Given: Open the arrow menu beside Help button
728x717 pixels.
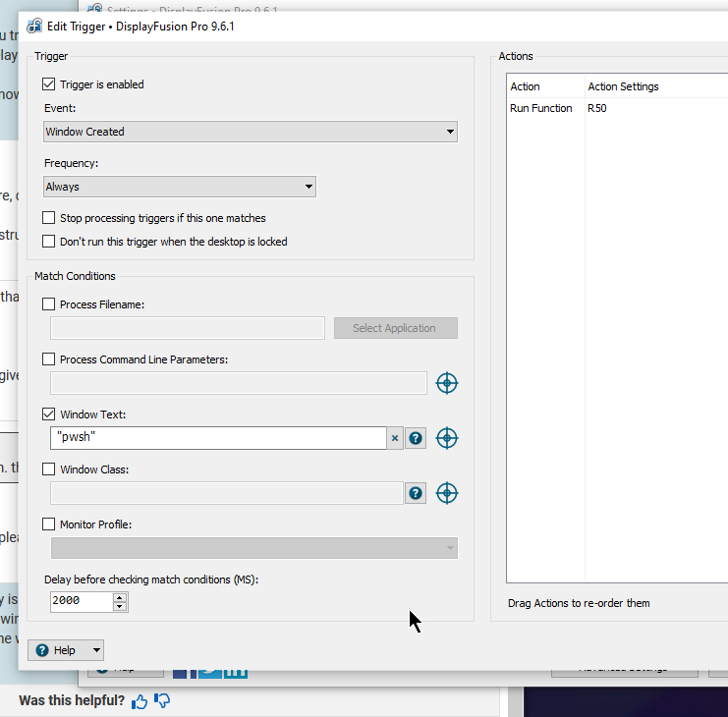Looking at the screenshot, I should [95, 650].
